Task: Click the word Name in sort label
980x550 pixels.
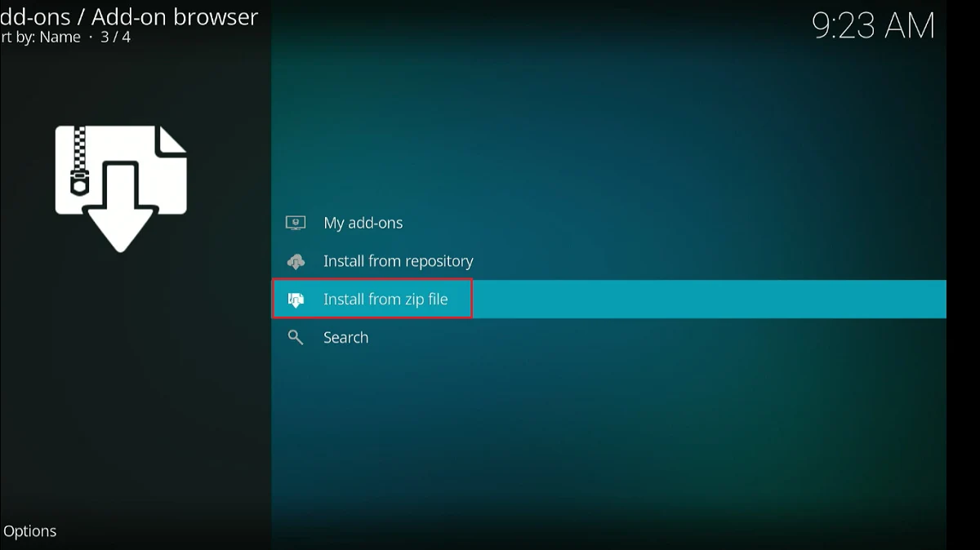Action: (x=60, y=37)
